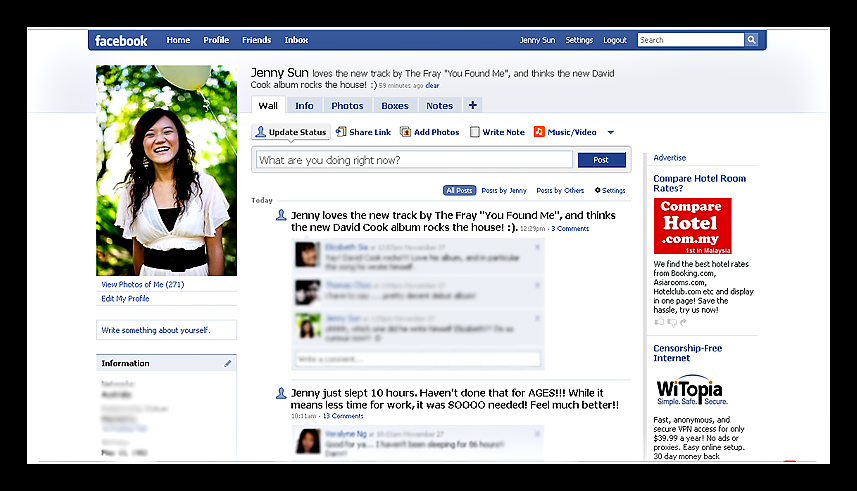Click the Write Note icon
The width and height of the screenshot is (857, 491).
coord(474,132)
